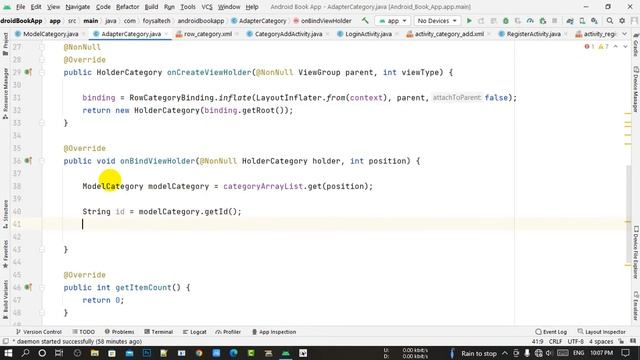Switch to CategoryAddActivity.java tab
Viewport: 640px width, 360px height.
coord(288,34)
